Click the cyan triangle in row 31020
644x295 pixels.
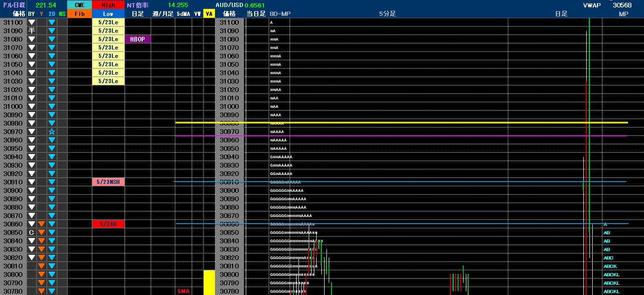52,90
